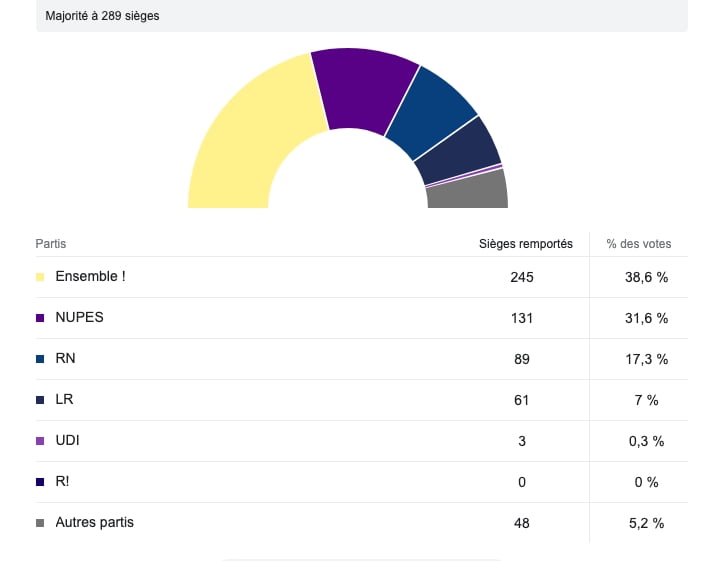Click the '89' seats value
This screenshot has width=712, height=561.
pyautogui.click(x=522, y=359)
